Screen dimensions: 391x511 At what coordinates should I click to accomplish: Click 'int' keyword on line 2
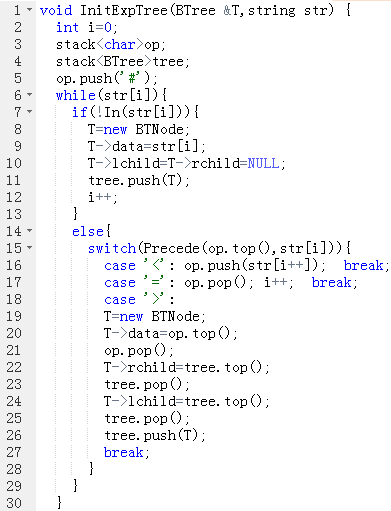point(67,27)
